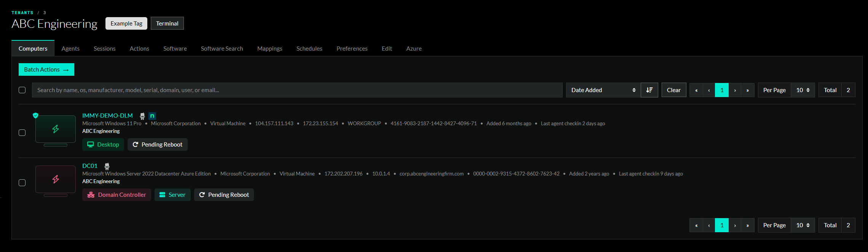This screenshot has height=252, width=868.
Task: Open the Date Added sort dropdown
Action: [603, 90]
